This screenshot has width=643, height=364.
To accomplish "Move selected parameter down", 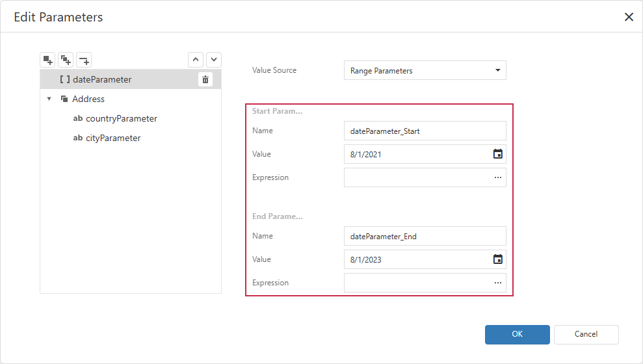I will tap(214, 60).
